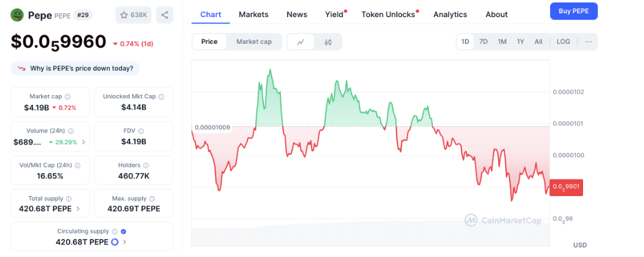Expand Total supply details chevron
The width and height of the screenshot is (644, 257).
(x=78, y=209)
